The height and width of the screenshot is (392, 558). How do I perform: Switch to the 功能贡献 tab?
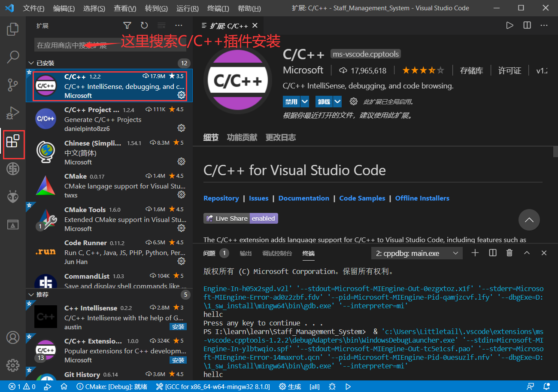[242, 137]
